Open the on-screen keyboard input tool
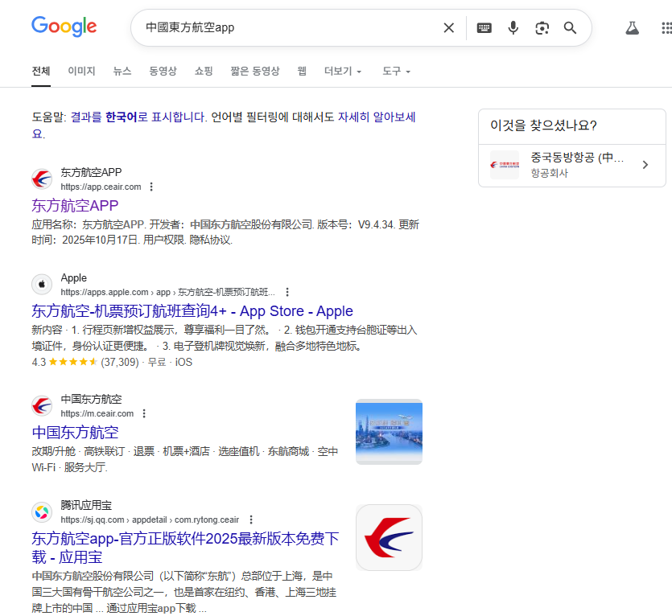This screenshot has height=616, width=672. pyautogui.click(x=484, y=28)
